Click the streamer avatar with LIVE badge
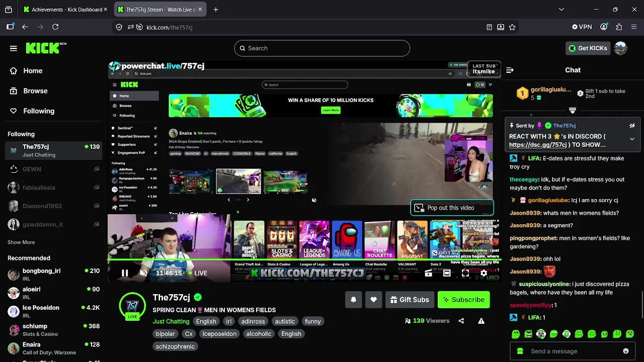 click(132, 306)
